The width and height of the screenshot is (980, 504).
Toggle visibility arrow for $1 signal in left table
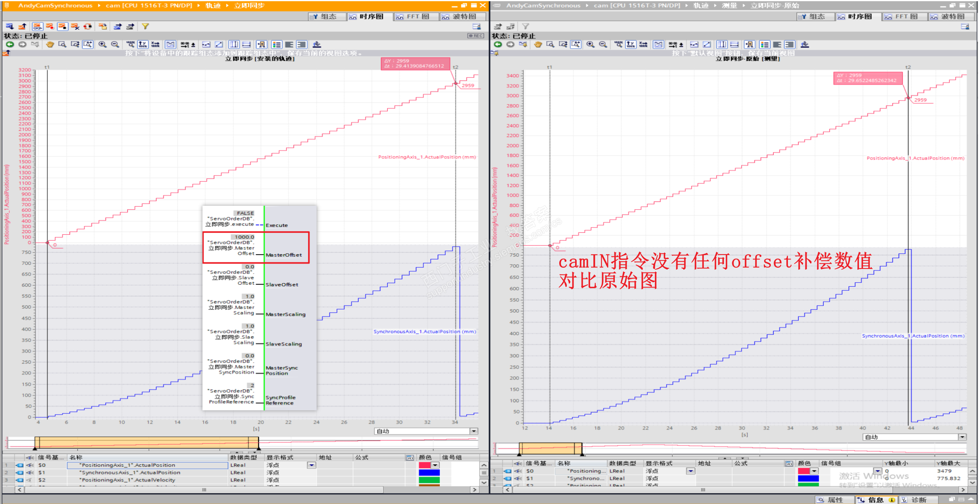coord(30,473)
